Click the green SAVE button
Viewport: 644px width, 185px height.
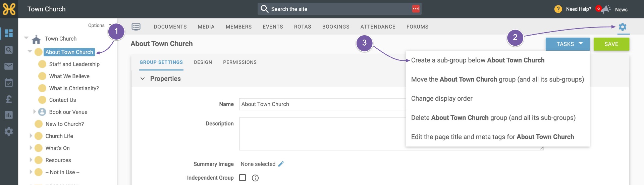pos(611,44)
